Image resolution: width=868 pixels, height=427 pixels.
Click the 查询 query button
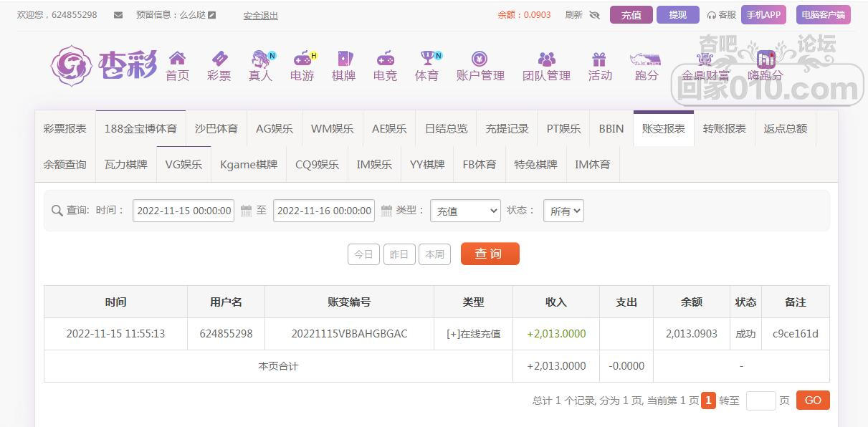coord(490,254)
